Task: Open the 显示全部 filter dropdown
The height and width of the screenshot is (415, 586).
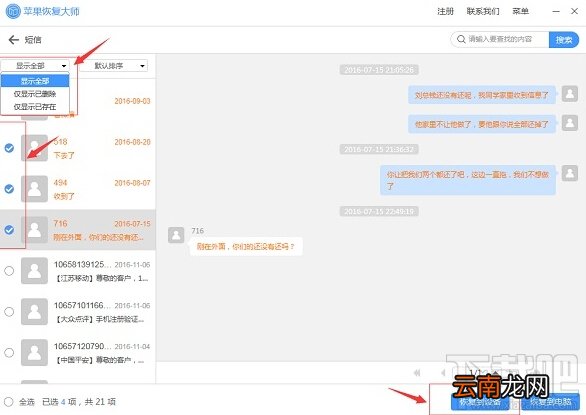Action: [x=36, y=66]
